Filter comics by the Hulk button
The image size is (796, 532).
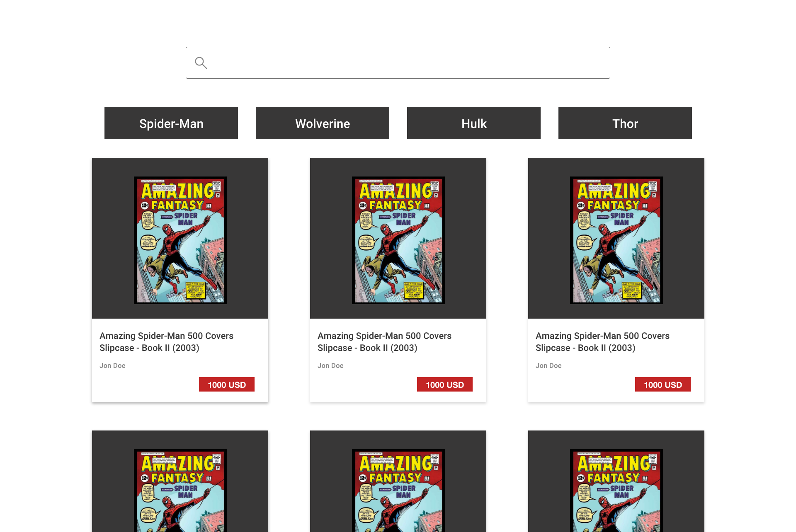pyautogui.click(x=473, y=123)
